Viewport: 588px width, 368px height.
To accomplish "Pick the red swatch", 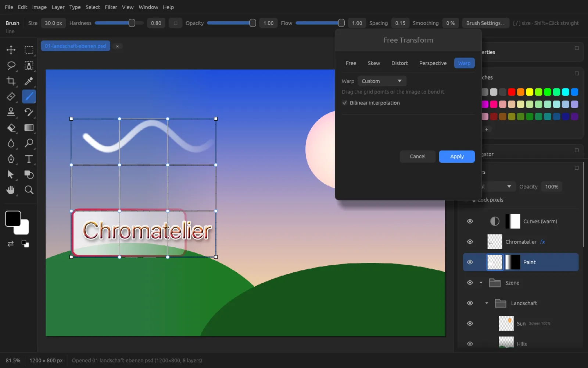I will tap(512, 92).
